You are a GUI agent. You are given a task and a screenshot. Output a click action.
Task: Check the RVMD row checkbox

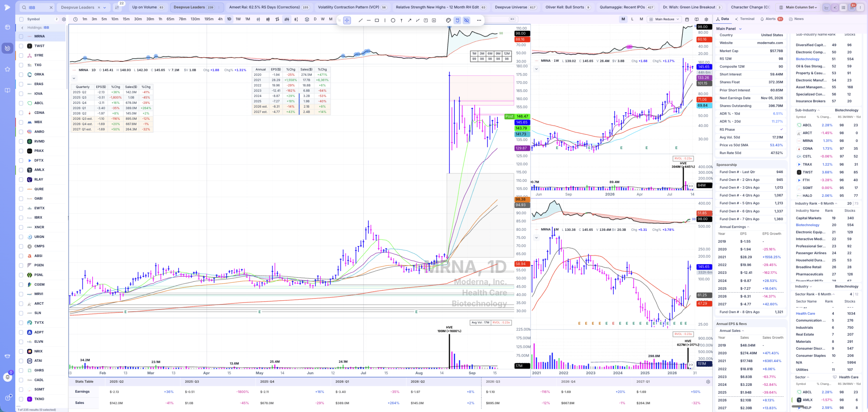[x=21, y=141]
